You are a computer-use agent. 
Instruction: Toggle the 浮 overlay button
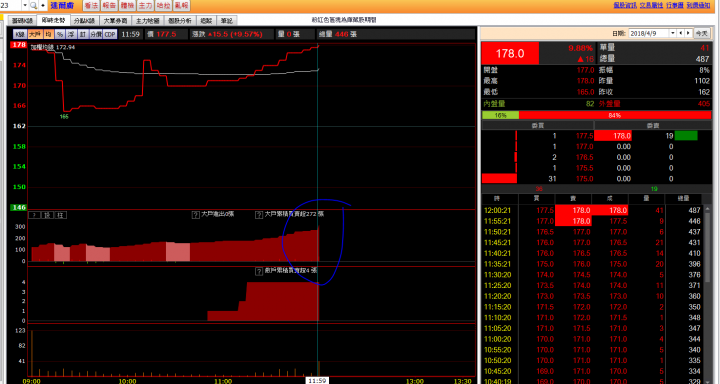click(x=71, y=34)
